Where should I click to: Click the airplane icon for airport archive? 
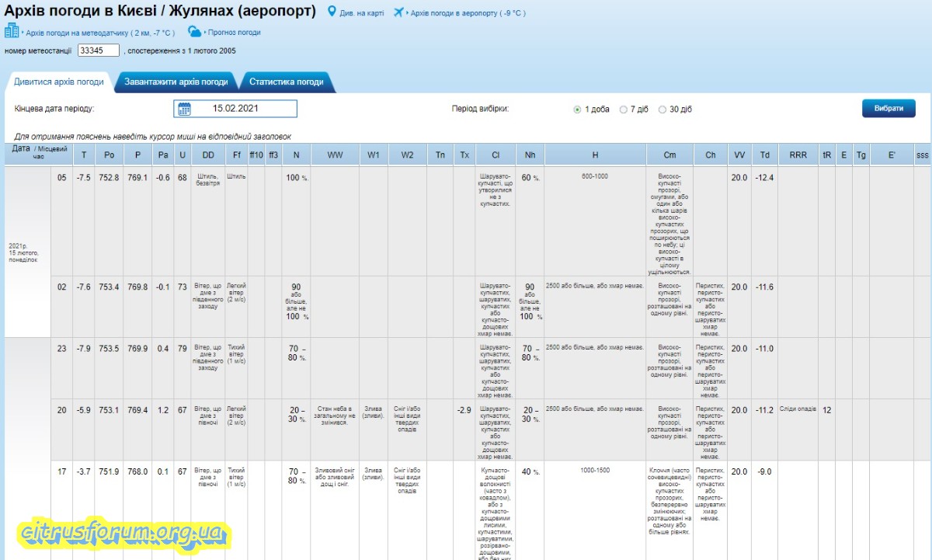pos(399,12)
